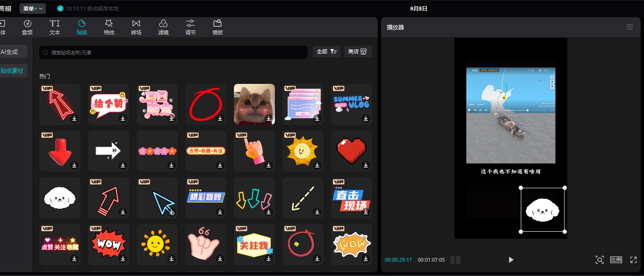Open the 滤镜 filters tab
Image resolution: width=644 pixels, height=276 pixels.
click(x=163, y=27)
